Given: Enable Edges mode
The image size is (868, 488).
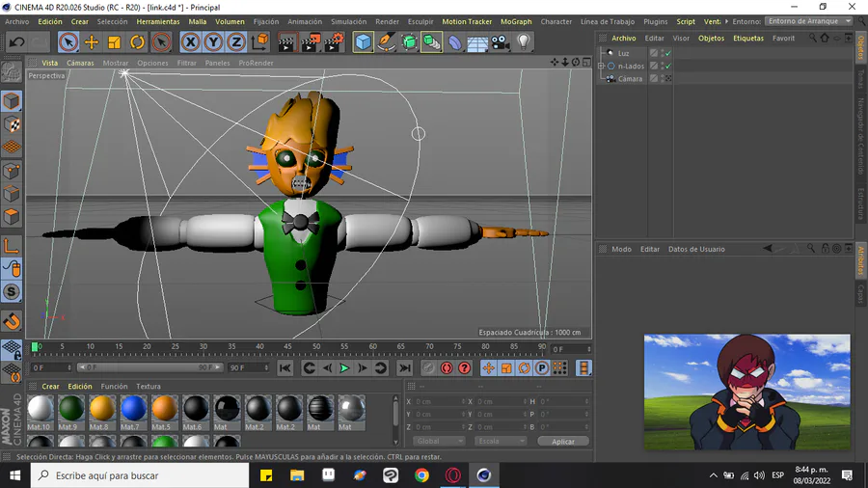Looking at the screenshot, I should click(x=12, y=194).
